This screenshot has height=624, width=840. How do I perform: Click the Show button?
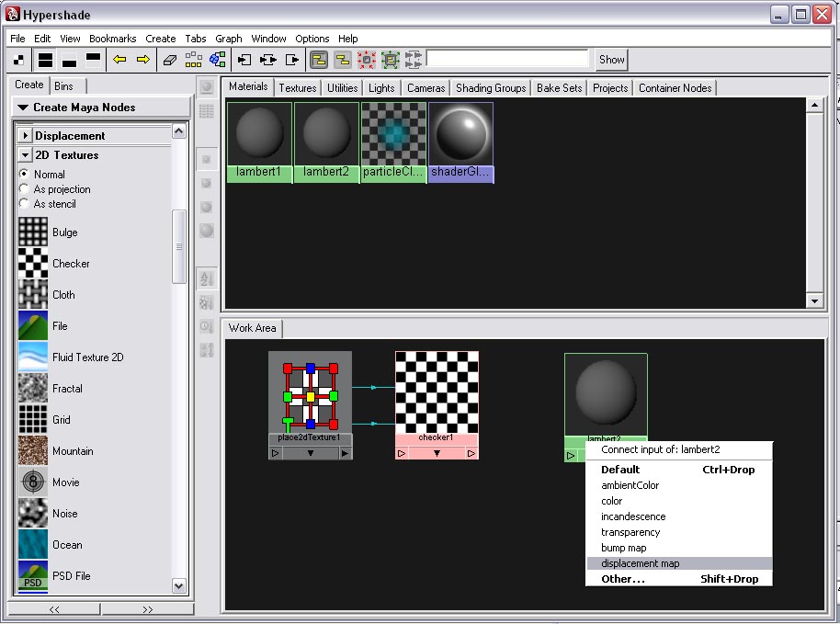coord(612,60)
